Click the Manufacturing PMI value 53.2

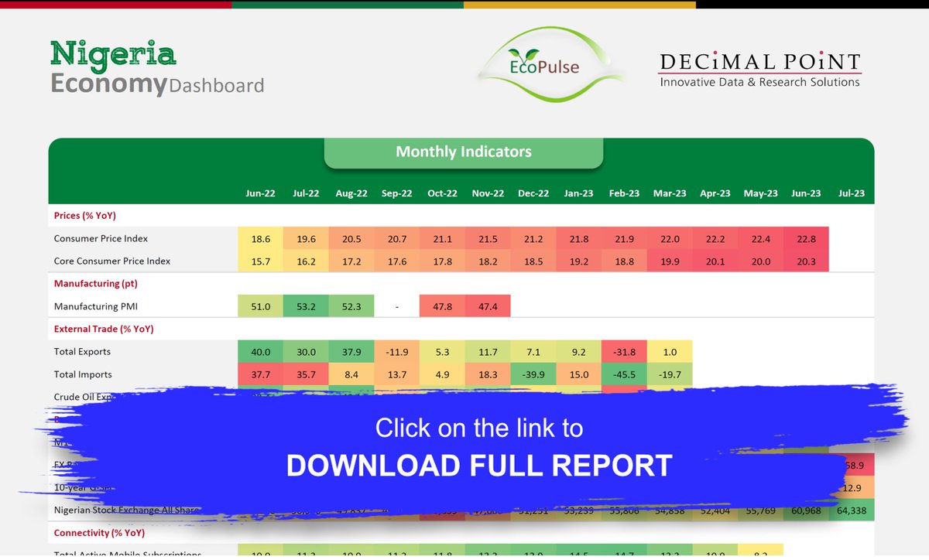point(306,306)
